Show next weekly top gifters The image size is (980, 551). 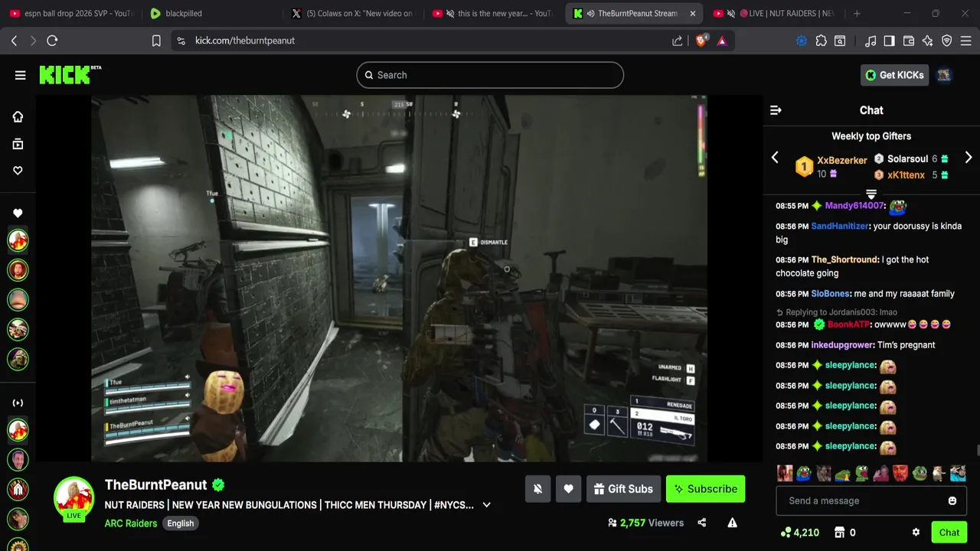(969, 158)
